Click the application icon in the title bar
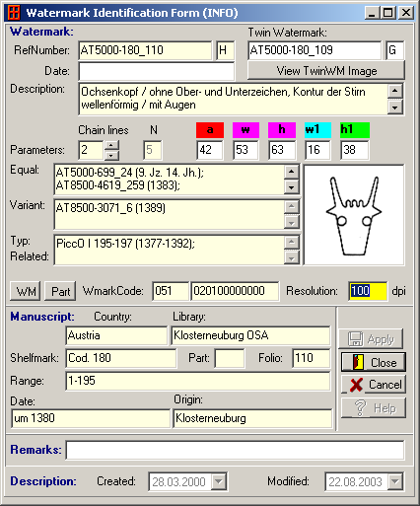This screenshot has width=420, height=506. (14, 13)
